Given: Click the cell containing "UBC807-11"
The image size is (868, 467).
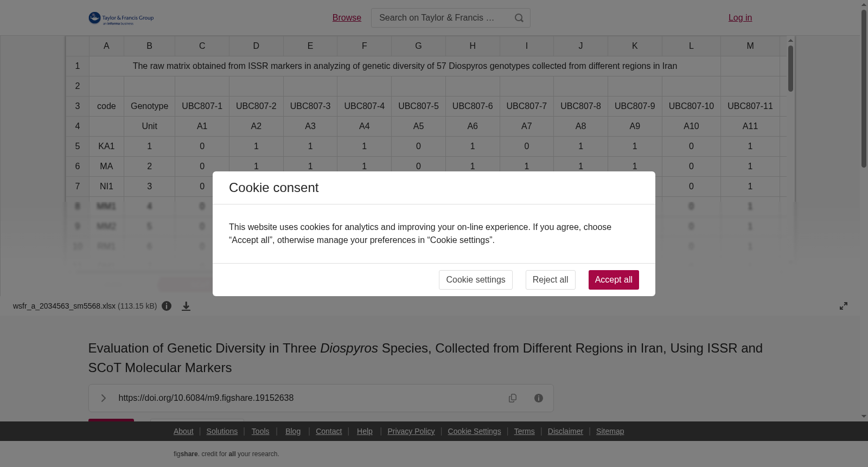Looking at the screenshot, I should tap(750, 106).
